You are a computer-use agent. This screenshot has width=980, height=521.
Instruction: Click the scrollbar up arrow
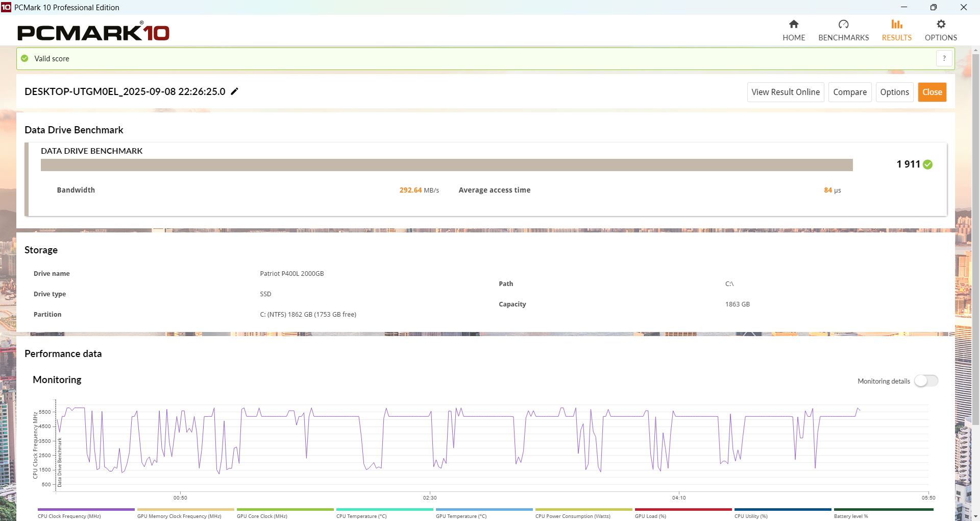975,51
